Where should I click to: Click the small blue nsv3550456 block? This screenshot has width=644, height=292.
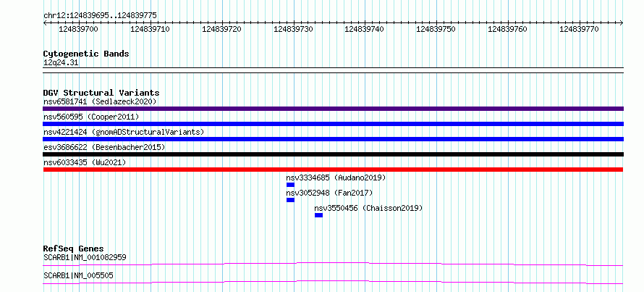(318, 215)
